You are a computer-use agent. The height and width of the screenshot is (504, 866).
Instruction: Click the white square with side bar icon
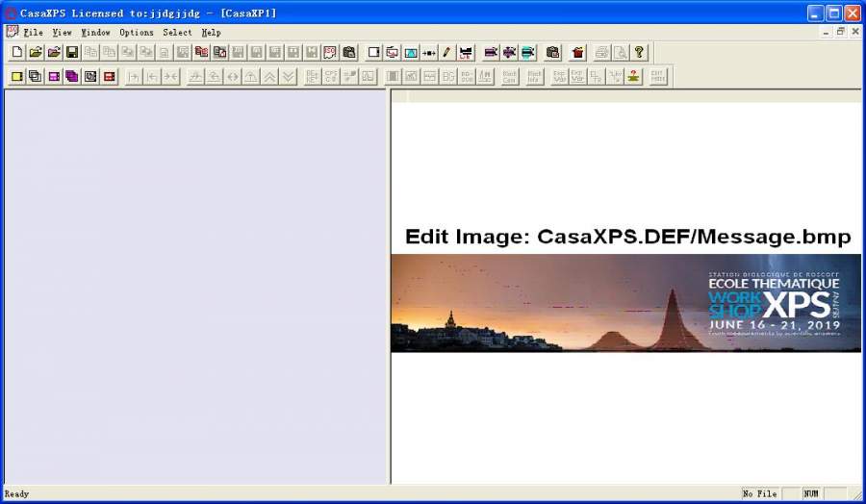pos(374,53)
